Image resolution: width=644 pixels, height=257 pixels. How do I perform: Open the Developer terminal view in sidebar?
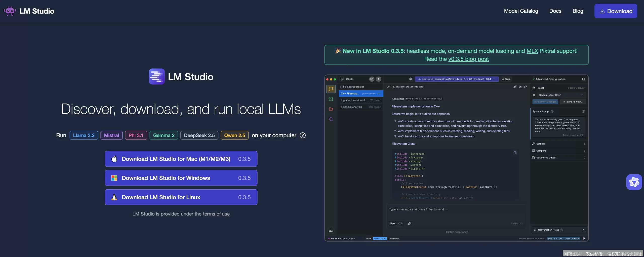(x=331, y=99)
